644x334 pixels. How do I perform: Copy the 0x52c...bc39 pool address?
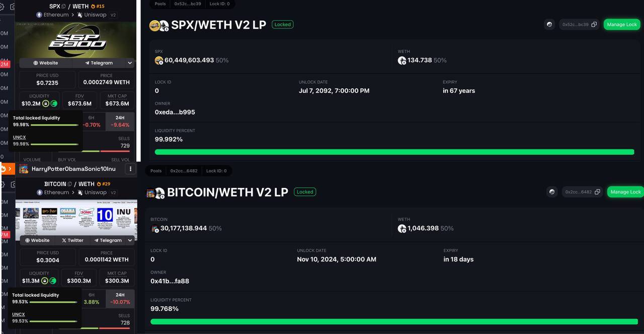(594, 24)
